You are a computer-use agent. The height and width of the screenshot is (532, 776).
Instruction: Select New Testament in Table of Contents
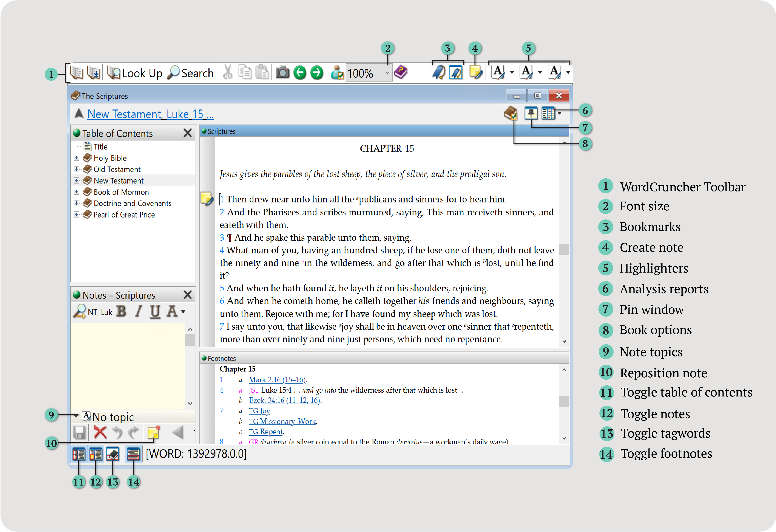click(x=118, y=181)
